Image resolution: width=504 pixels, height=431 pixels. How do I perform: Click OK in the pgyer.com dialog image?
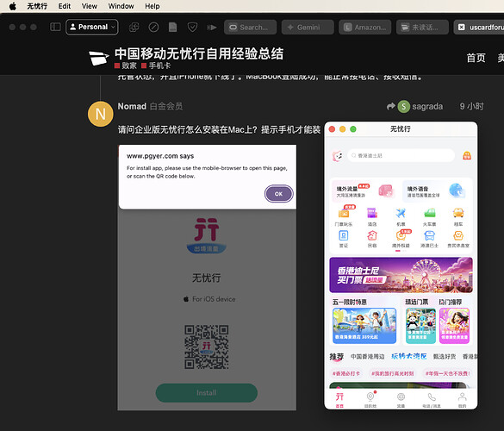(x=278, y=194)
